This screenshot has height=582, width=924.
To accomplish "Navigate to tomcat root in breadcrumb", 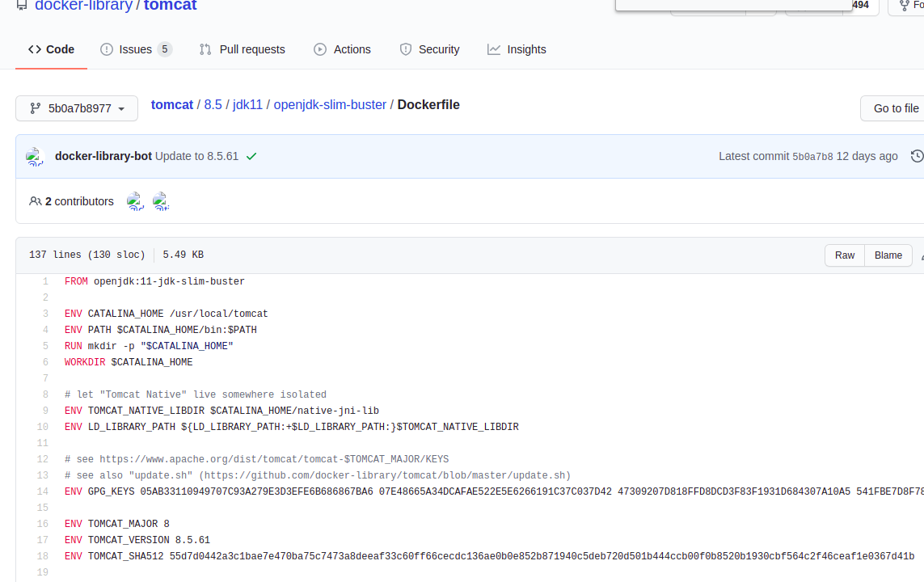I will coord(172,105).
